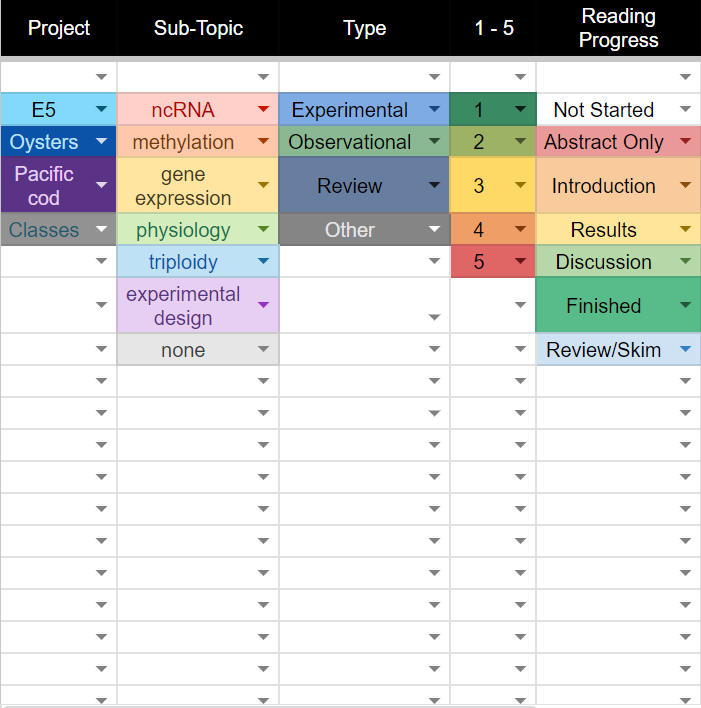Select the Sub-Topic column header
This screenshot has width=701, height=708.
pos(198,28)
